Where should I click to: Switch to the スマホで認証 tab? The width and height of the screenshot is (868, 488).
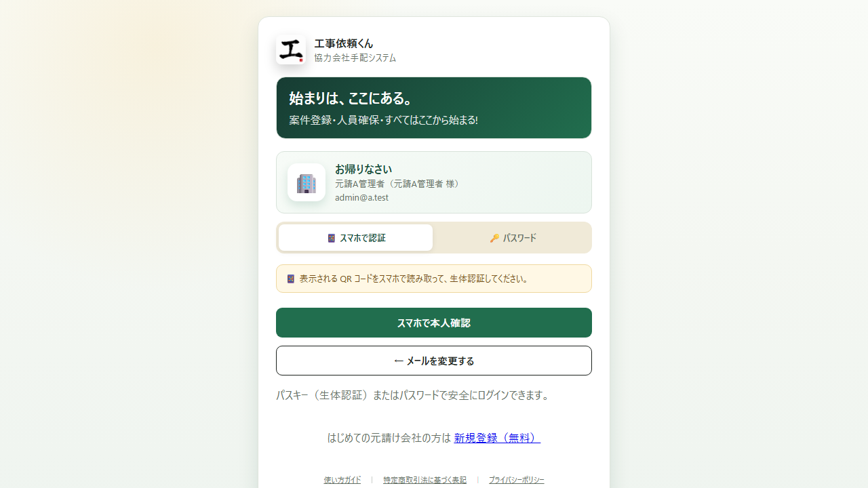pos(356,238)
